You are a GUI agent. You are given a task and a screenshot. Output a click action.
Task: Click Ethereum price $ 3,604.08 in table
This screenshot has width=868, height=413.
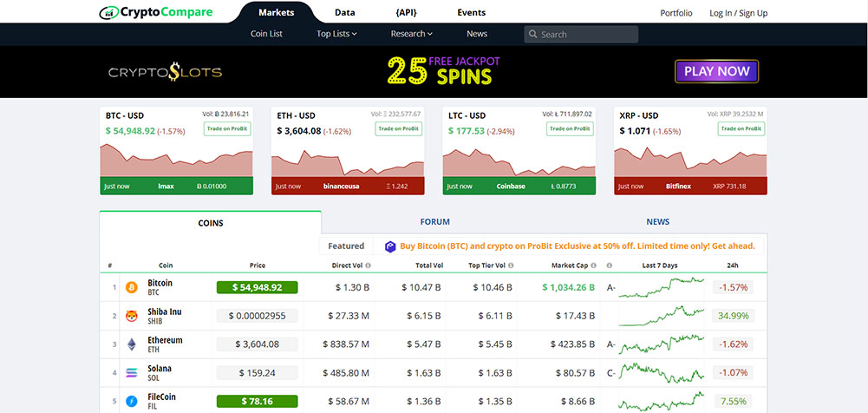(257, 344)
